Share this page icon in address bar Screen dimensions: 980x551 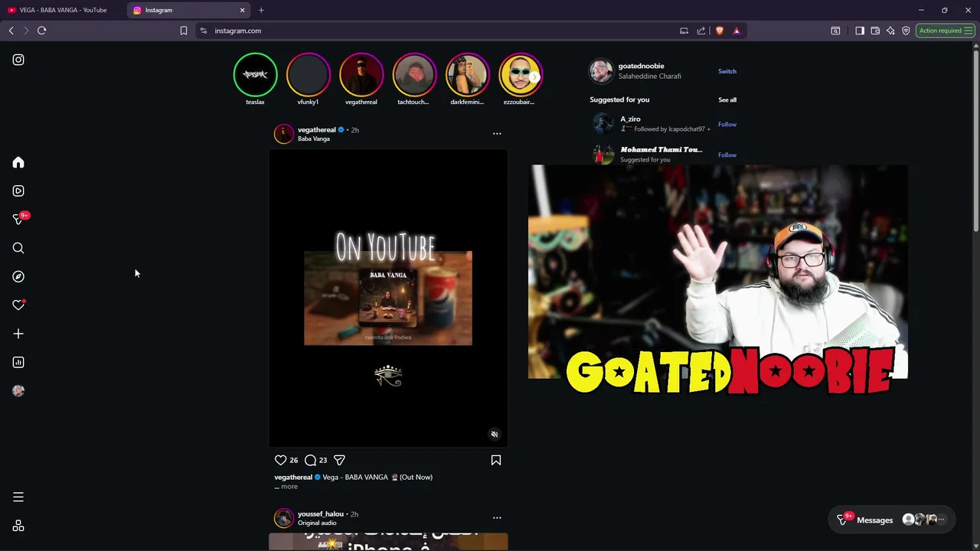(x=701, y=31)
